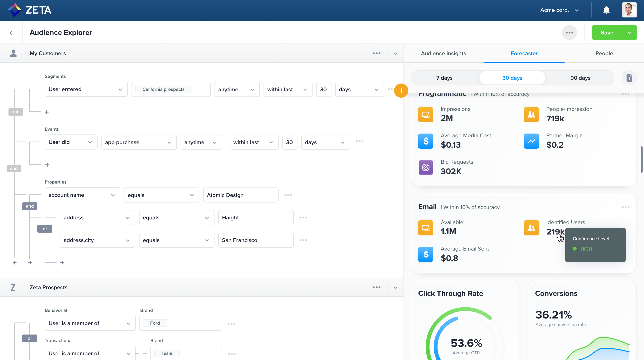Viewport: 644px width, 360px height.
Task: Select 7 days forecast range
Action: click(x=444, y=78)
